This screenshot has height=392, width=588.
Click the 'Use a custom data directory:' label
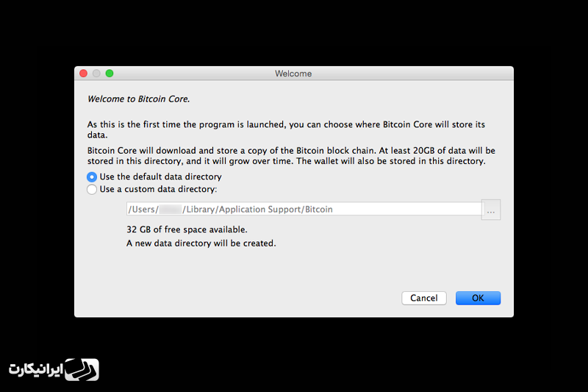coord(158,189)
